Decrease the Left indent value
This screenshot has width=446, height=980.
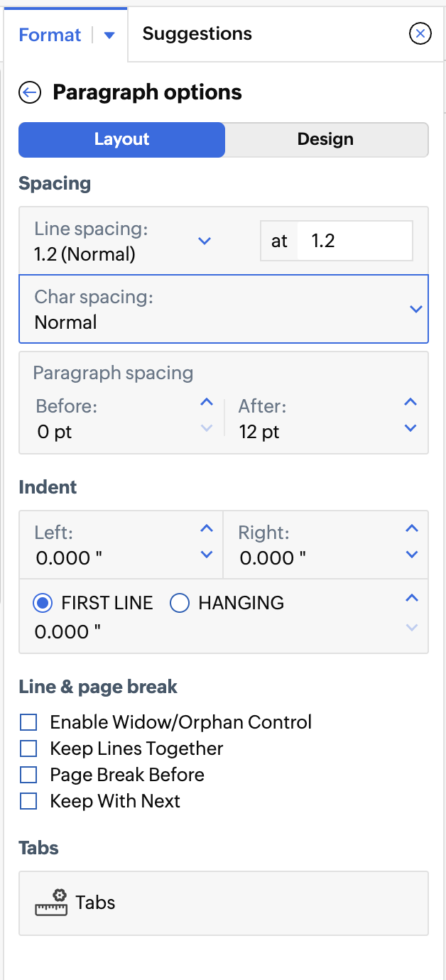(x=207, y=555)
